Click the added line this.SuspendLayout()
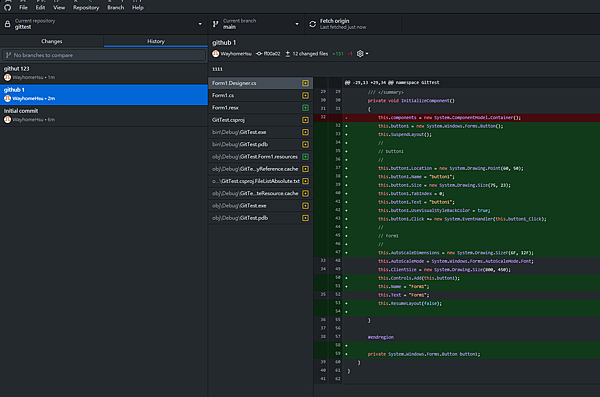The height and width of the screenshot is (397, 600). 457,134
